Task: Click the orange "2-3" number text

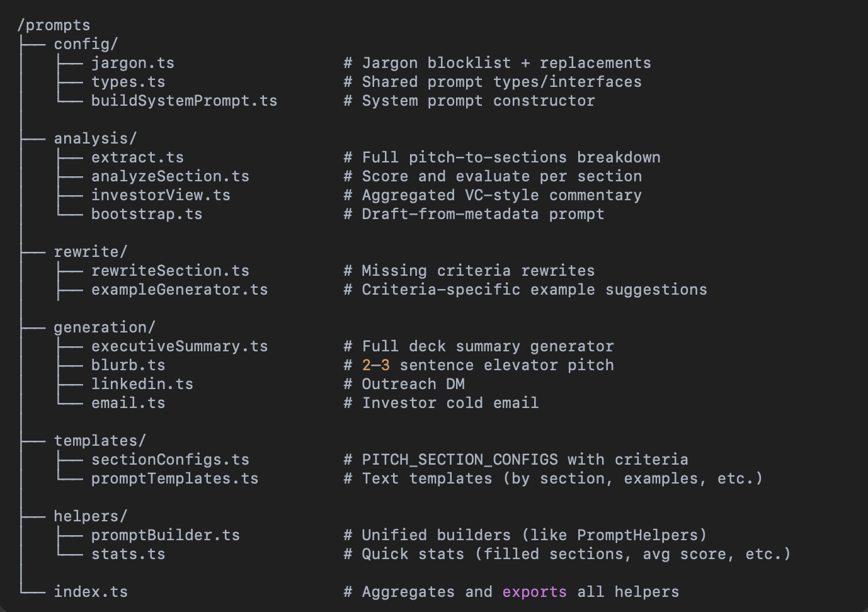Action: 375,365
